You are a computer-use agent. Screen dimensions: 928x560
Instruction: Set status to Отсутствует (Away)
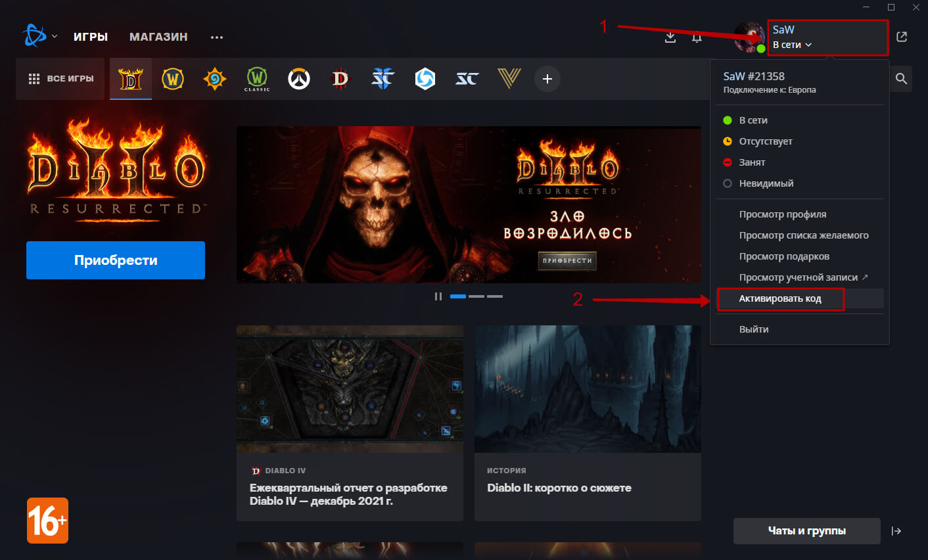tap(765, 141)
